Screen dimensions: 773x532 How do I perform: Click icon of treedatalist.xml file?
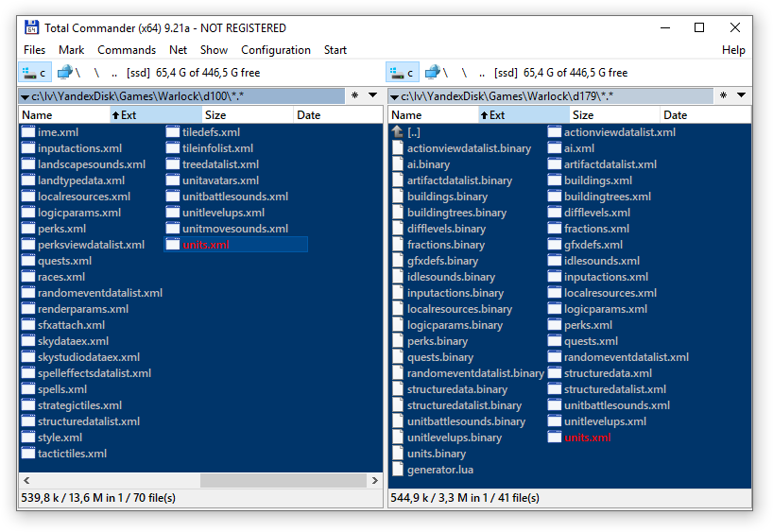(173, 164)
